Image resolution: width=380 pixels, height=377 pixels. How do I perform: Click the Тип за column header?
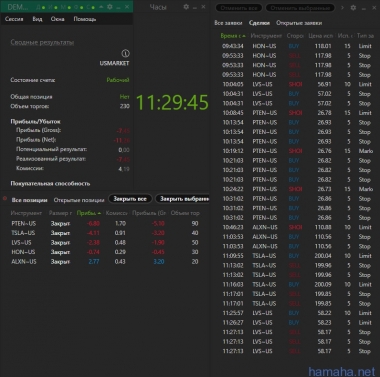365,36
